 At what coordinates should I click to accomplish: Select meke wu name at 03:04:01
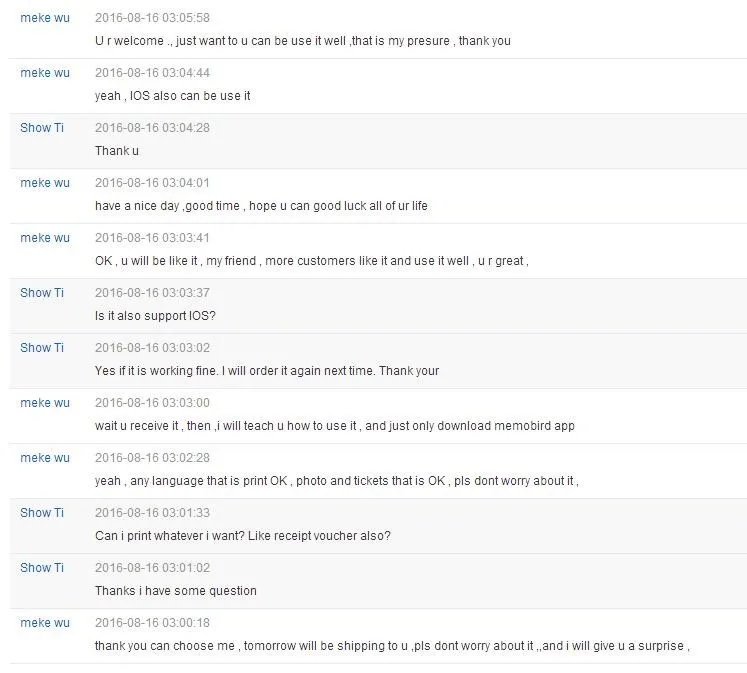(x=45, y=183)
